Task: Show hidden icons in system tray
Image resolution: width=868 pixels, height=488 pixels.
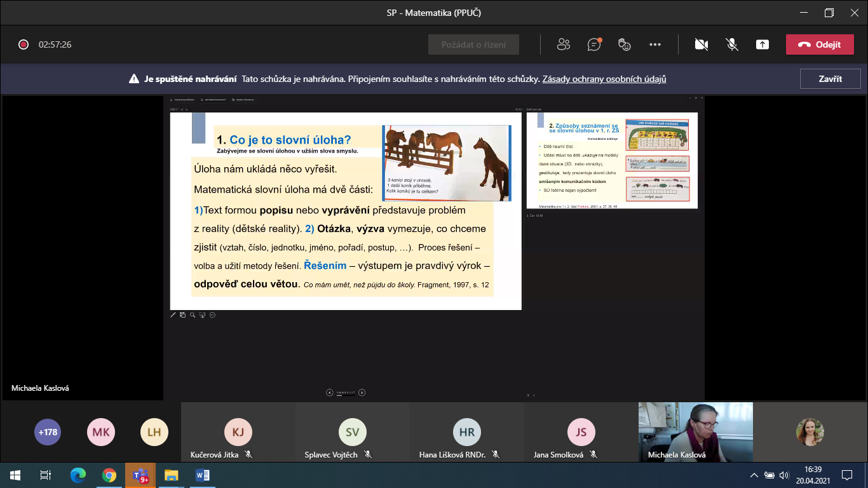Action: click(x=754, y=475)
